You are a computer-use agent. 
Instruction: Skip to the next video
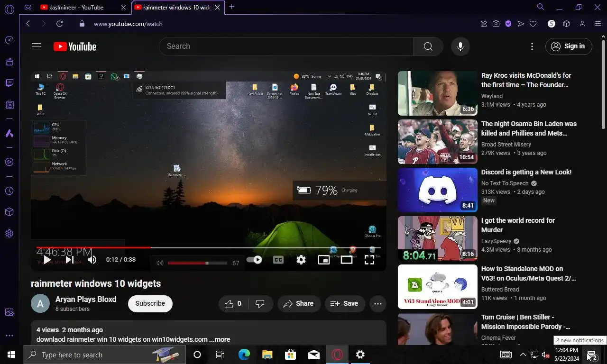[69, 260]
